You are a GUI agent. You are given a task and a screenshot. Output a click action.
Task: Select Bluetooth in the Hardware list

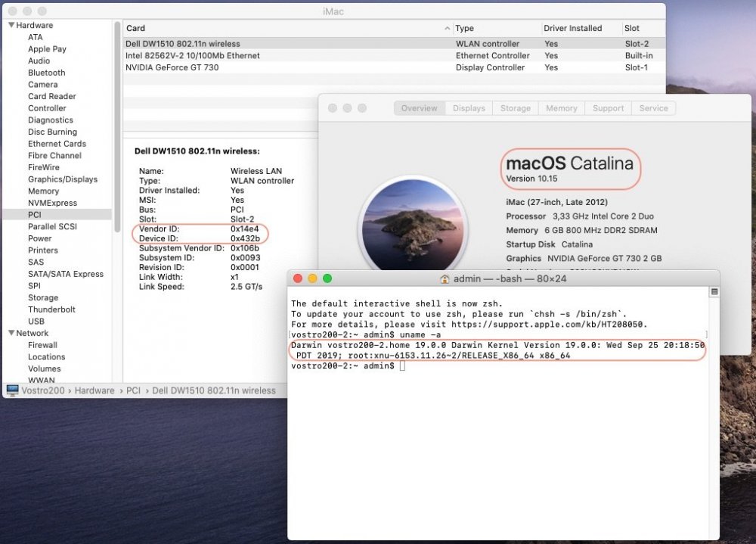click(x=46, y=73)
